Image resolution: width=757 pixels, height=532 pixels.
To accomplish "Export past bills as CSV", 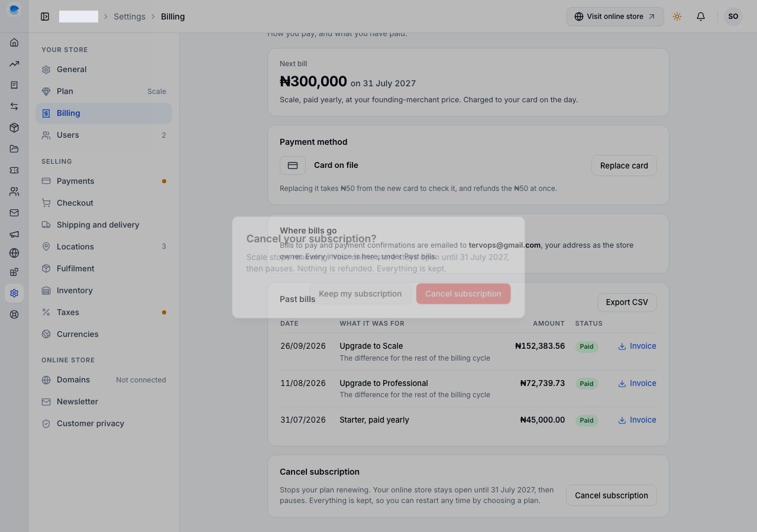I will click(x=627, y=302).
